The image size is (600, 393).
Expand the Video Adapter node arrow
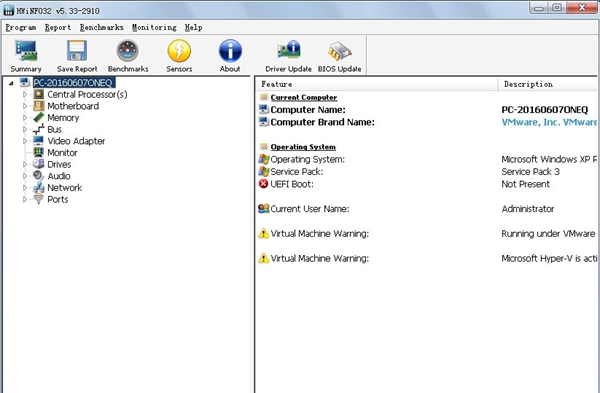click(25, 141)
